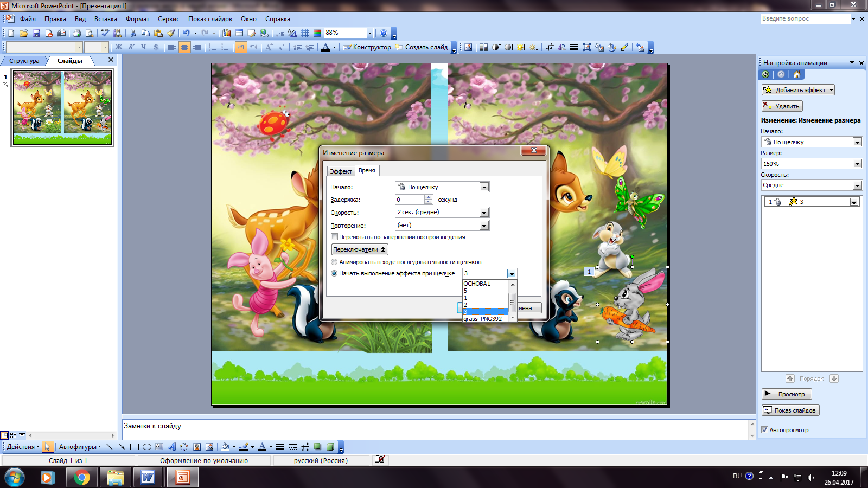868x488 pixels.
Task: Switch to slide sorter view icon
Action: coord(14,435)
